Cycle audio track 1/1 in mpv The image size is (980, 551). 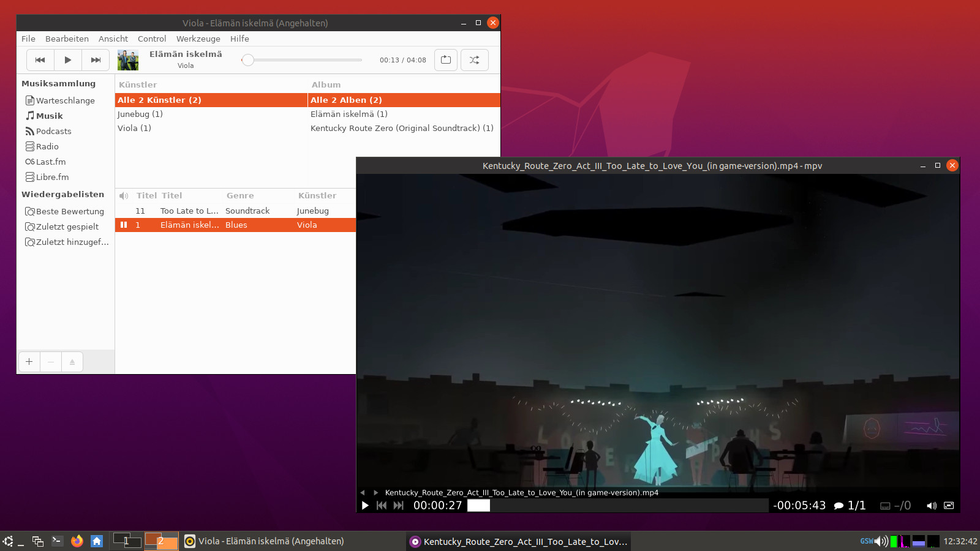850,506
